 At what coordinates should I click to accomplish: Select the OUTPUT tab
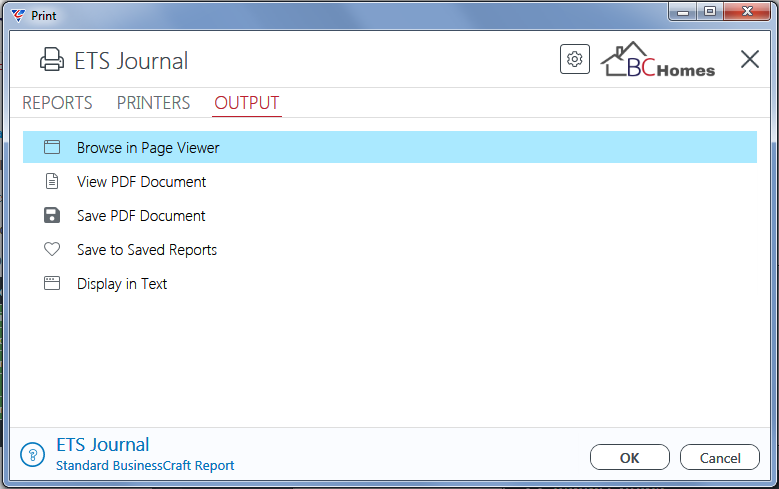pyautogui.click(x=247, y=103)
